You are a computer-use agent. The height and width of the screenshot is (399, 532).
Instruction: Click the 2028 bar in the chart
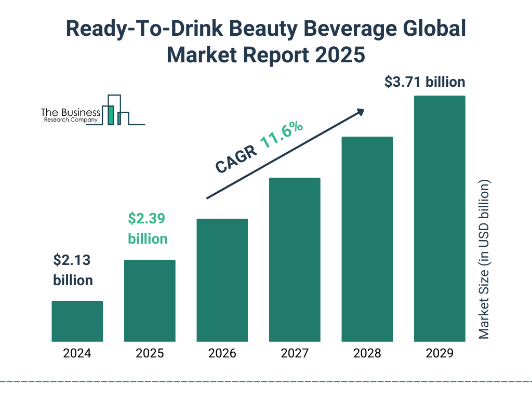(x=367, y=239)
